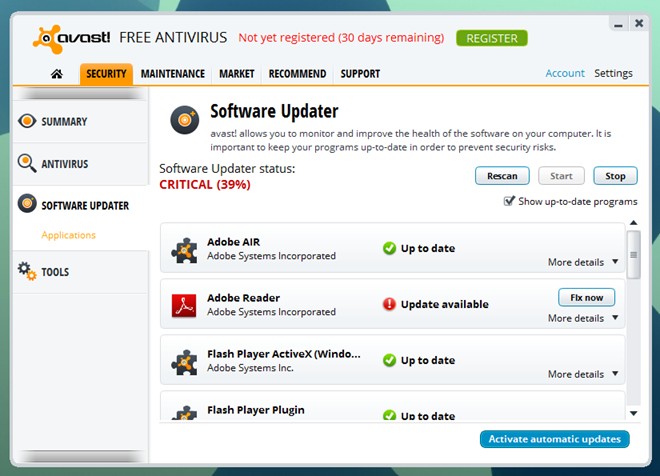This screenshot has width=660, height=476.
Task: Click the scrollbar thumb in the program list
Action: pyautogui.click(x=633, y=255)
